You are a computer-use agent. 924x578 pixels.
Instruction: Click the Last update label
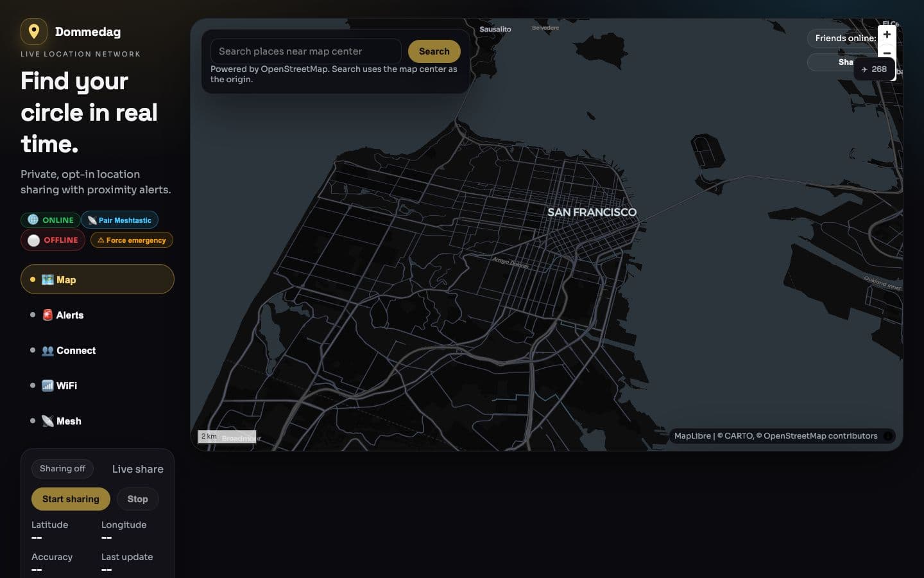point(127,557)
